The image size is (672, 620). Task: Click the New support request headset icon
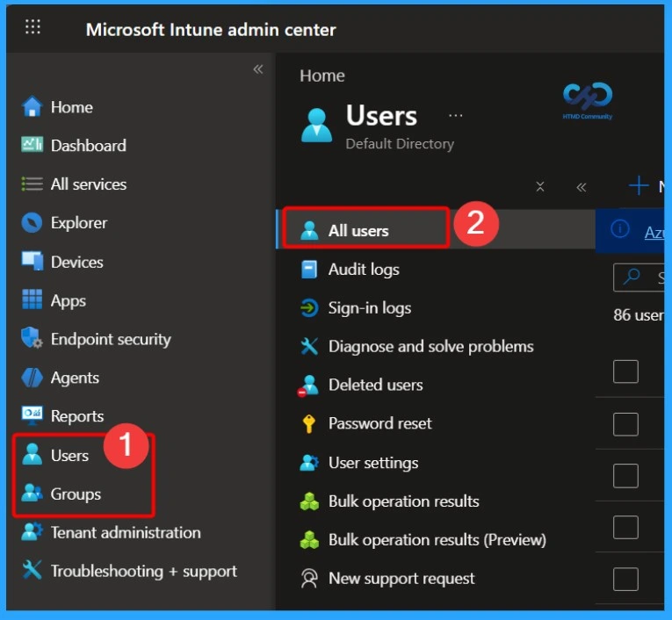pos(309,579)
